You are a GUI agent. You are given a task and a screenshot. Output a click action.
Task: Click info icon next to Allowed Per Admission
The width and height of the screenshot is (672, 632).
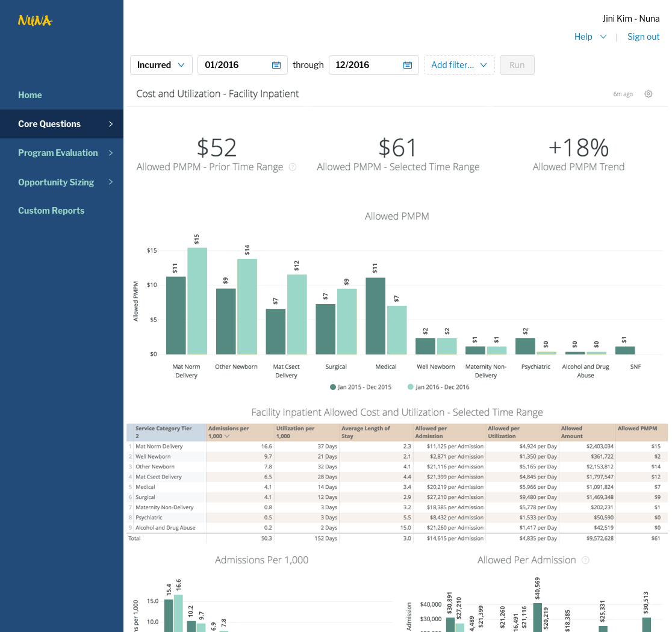click(x=585, y=560)
